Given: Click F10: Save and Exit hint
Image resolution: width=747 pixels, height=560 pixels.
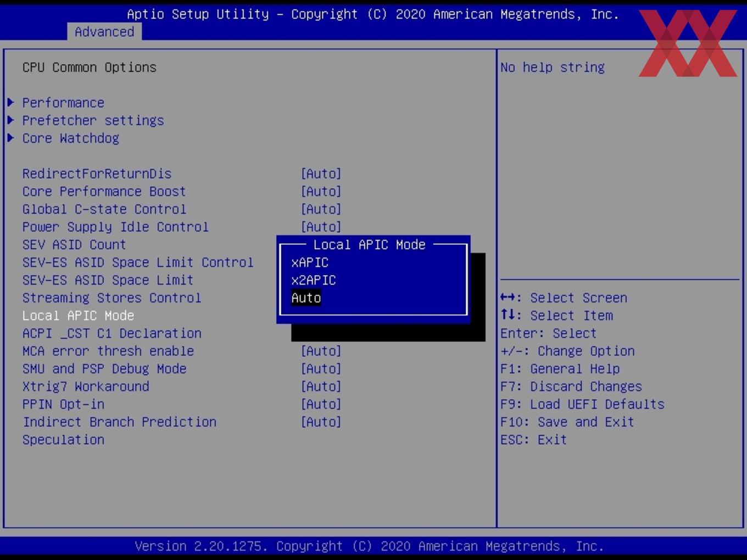Looking at the screenshot, I should click(567, 422).
